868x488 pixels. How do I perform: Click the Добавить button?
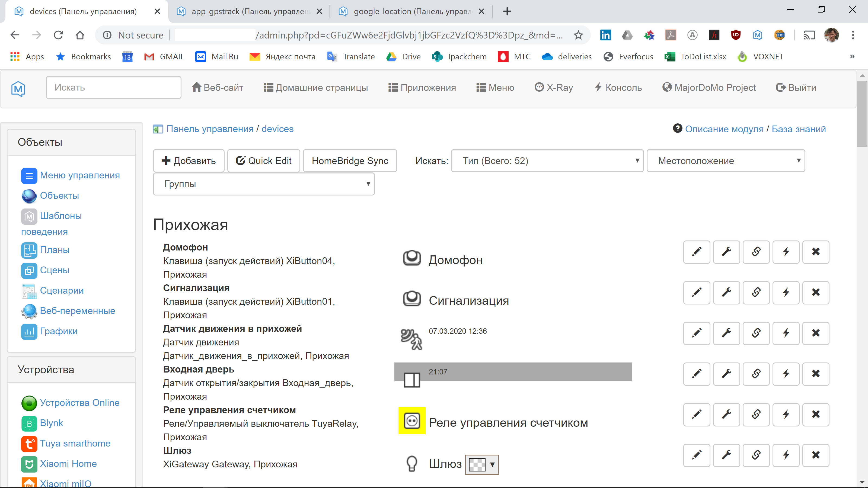(188, 161)
